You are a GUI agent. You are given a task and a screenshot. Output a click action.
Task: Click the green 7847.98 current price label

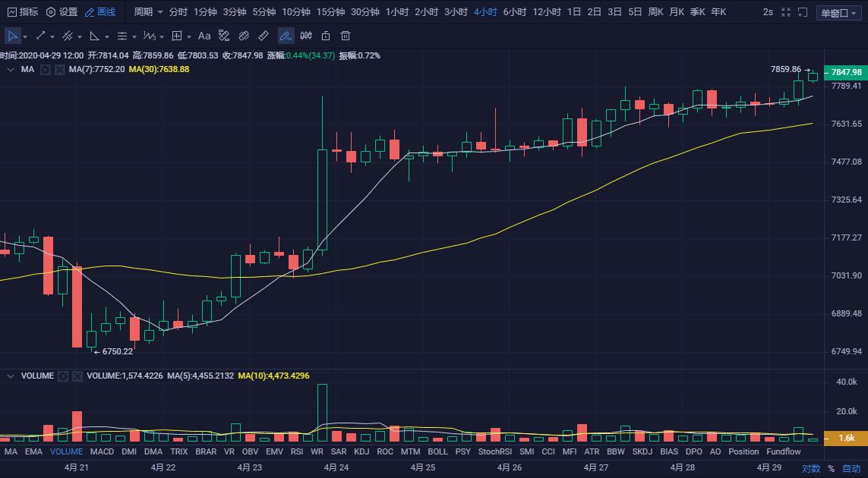[845, 72]
